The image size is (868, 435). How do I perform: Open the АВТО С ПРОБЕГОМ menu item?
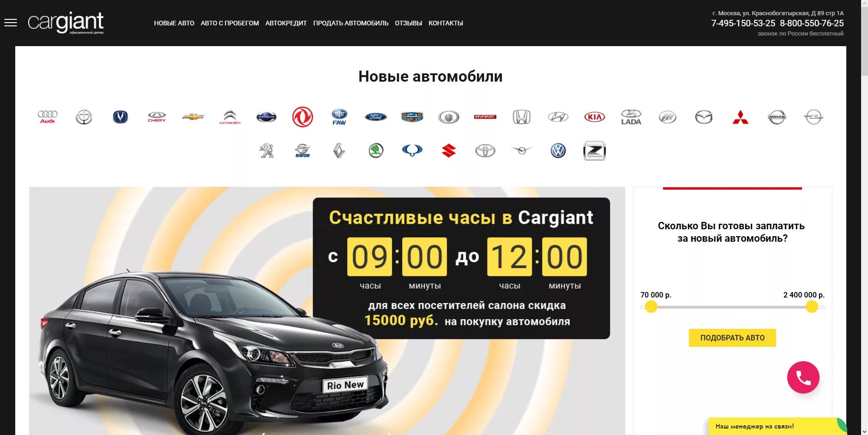coord(230,23)
